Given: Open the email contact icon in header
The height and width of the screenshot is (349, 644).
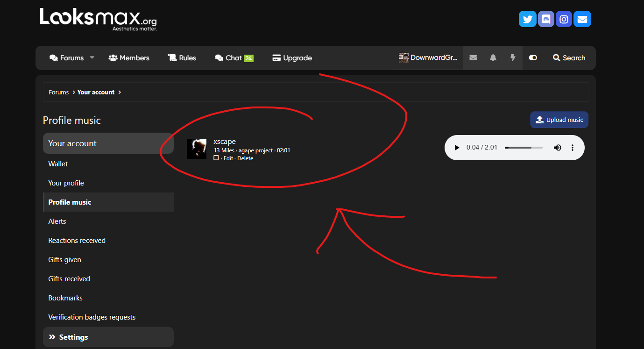Looking at the screenshot, I should 582,19.
